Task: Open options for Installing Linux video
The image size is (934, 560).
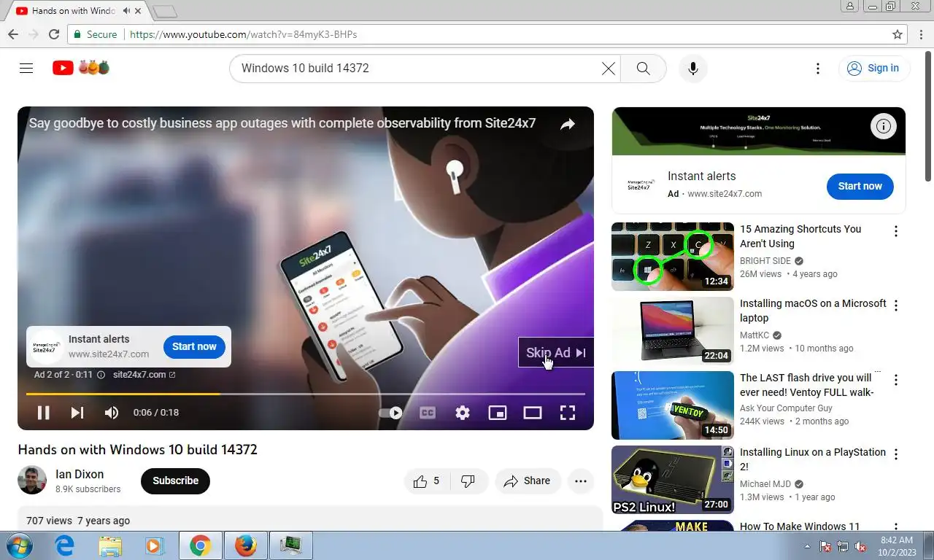Action: (x=895, y=454)
